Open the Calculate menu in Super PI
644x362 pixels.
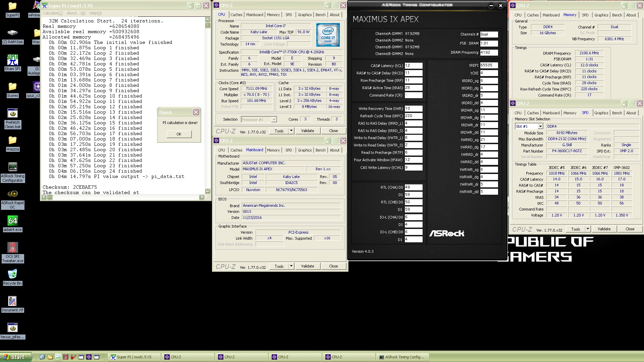(53, 13)
